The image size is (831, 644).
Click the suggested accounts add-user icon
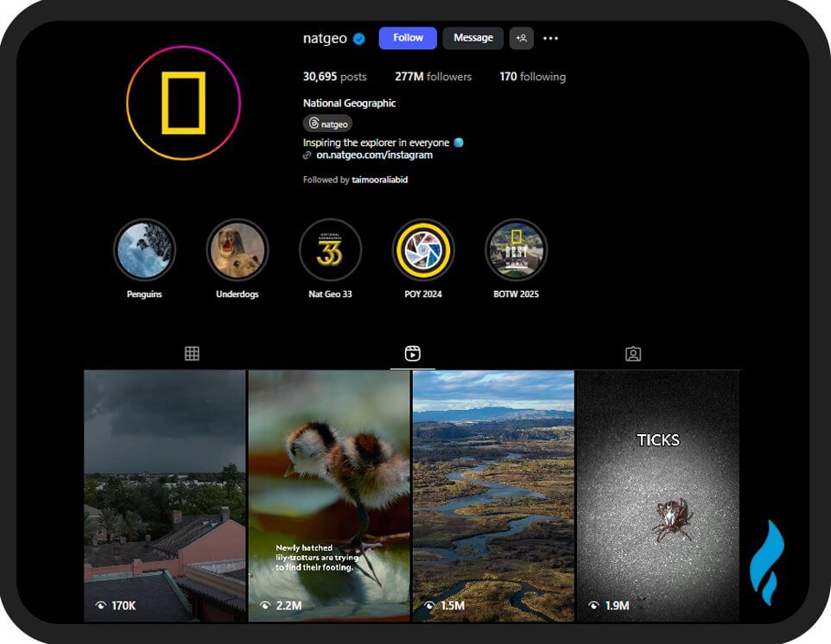coord(522,38)
